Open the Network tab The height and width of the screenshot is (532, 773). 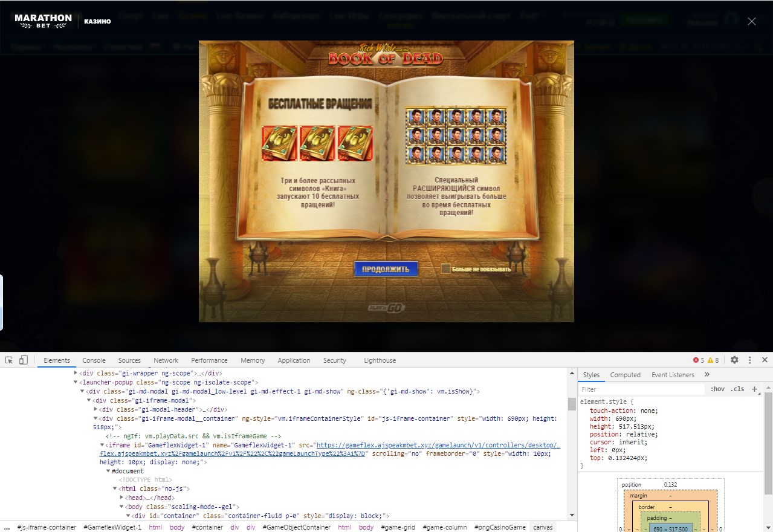coord(166,360)
